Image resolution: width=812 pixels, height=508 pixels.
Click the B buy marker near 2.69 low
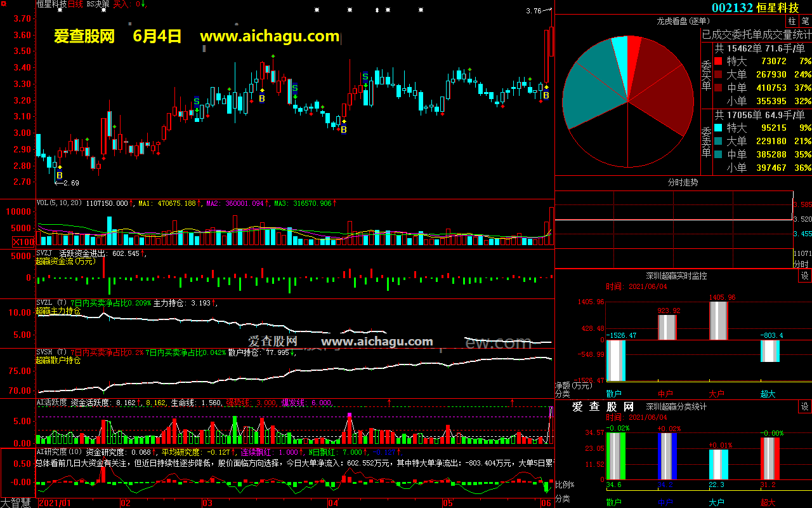pyautogui.click(x=59, y=175)
